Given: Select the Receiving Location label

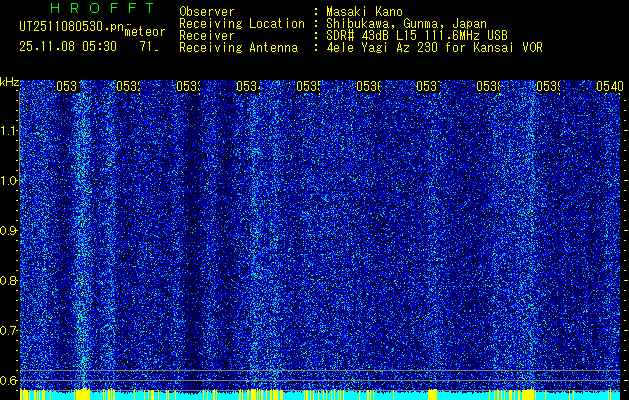Looking at the screenshot, I should point(242,24).
